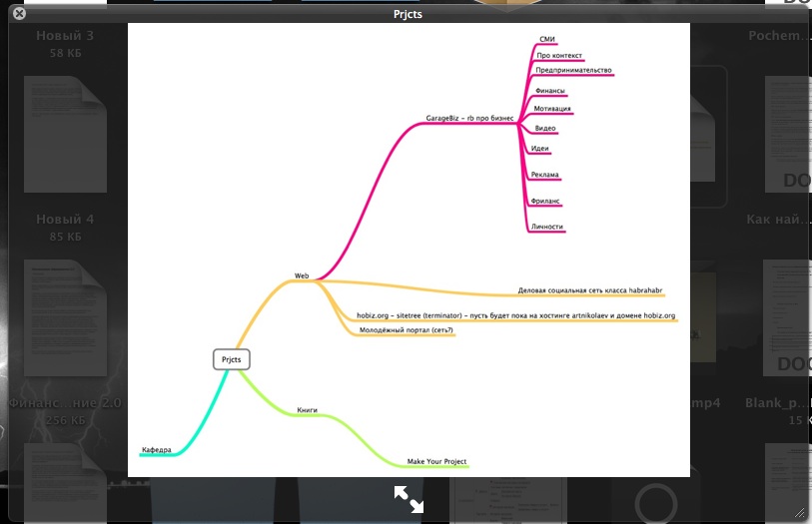Click the Кафедра node
The width and height of the screenshot is (812, 524).
coord(157,450)
